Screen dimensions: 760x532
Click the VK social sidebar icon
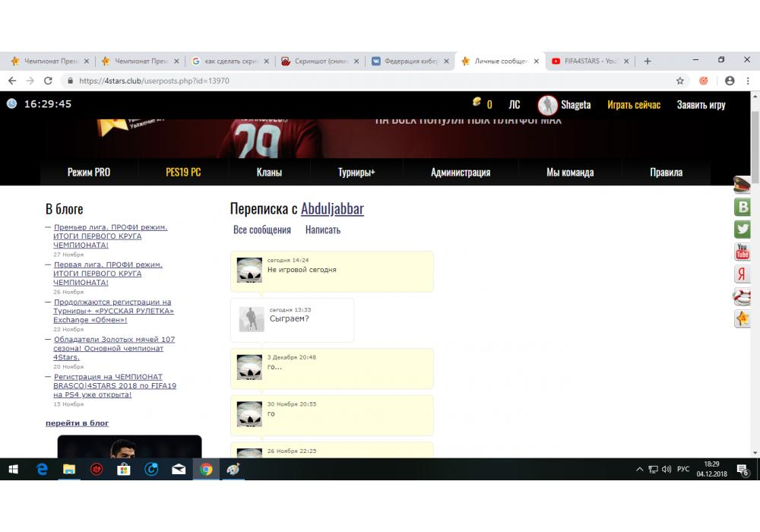[743, 207]
